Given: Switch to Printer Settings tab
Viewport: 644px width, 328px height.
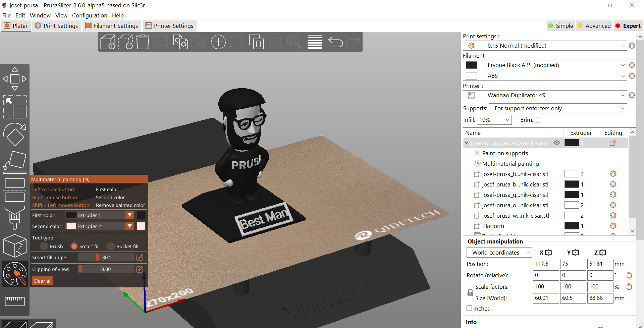Looking at the screenshot, I should pyautogui.click(x=169, y=26).
